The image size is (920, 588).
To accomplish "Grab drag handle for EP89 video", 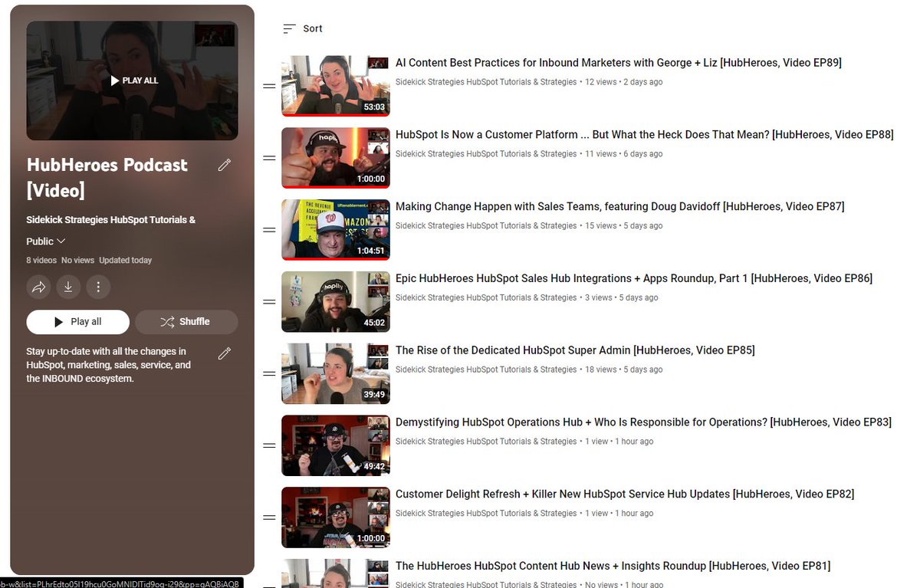I will point(269,86).
